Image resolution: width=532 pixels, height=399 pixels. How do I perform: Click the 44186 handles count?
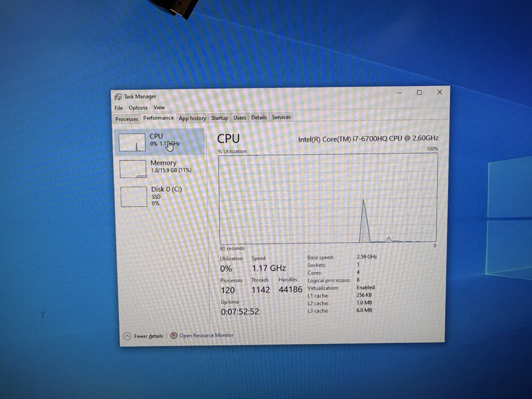point(290,290)
